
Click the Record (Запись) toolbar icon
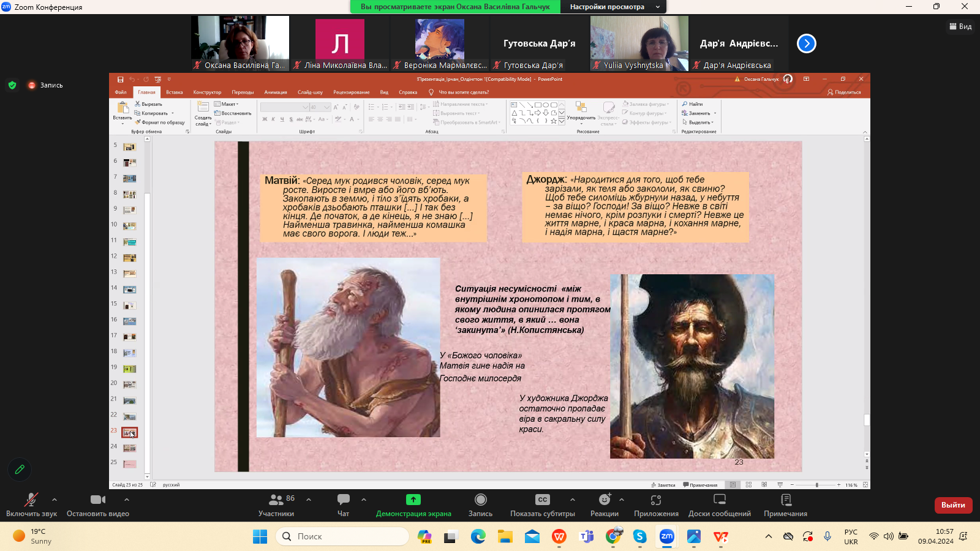(480, 500)
